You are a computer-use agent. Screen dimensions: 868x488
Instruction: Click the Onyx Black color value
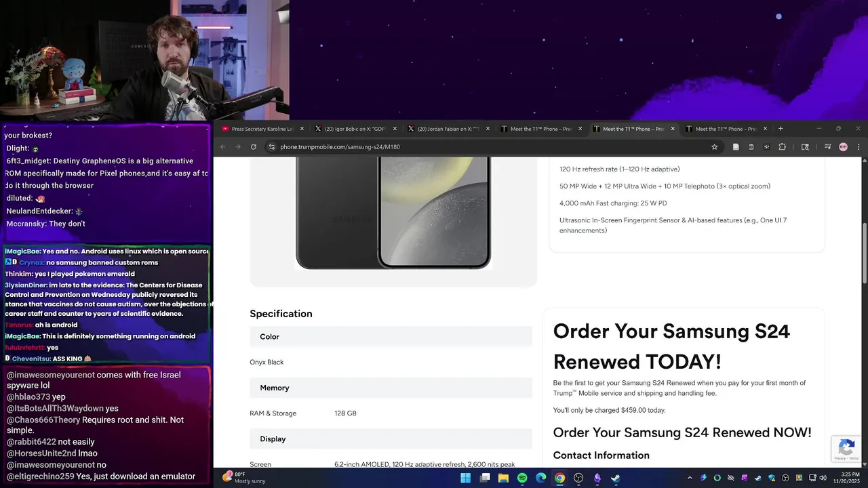click(x=267, y=362)
